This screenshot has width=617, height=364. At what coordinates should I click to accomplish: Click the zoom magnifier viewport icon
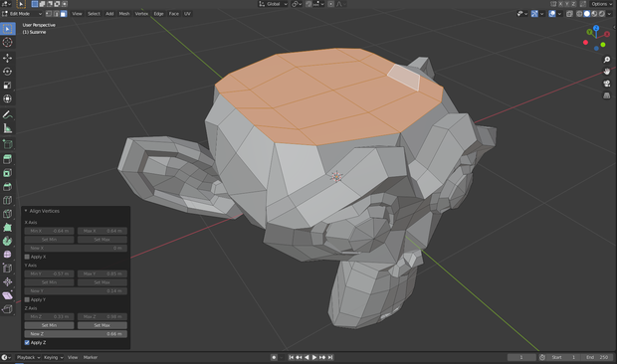point(607,60)
